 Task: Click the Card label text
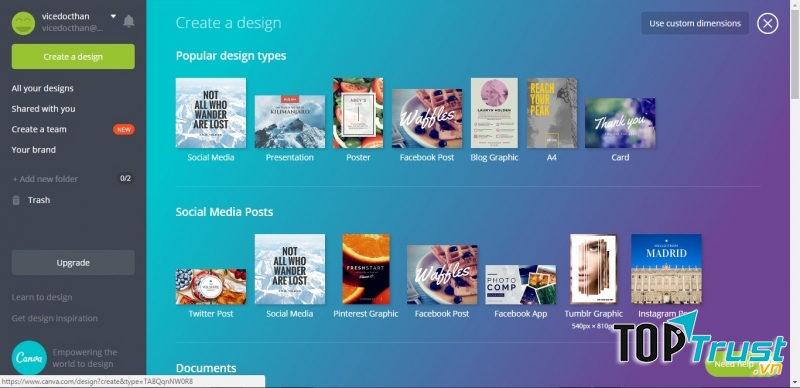pos(620,157)
